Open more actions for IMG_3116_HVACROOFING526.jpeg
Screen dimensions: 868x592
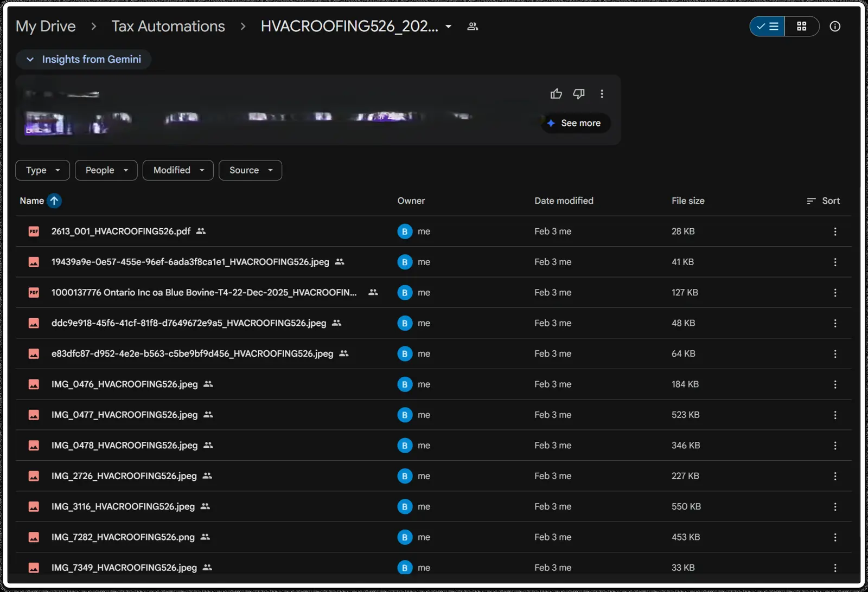(835, 506)
